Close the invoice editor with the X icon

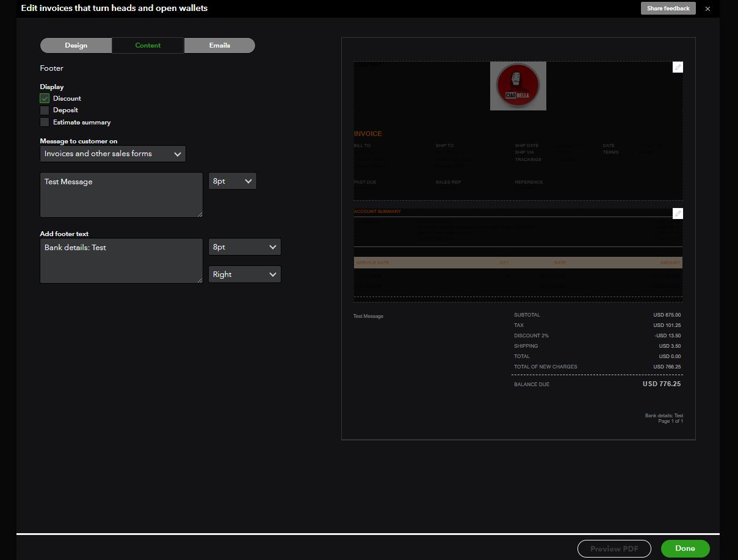tap(707, 9)
